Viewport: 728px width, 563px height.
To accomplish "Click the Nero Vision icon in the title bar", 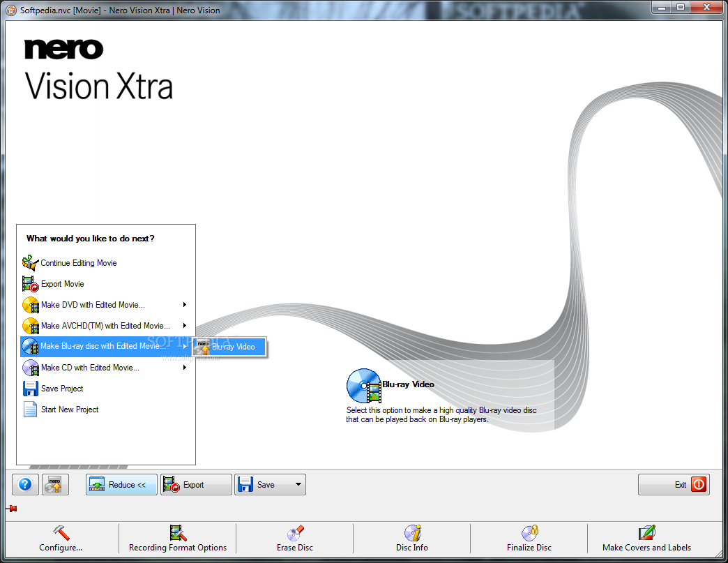I will tap(10, 10).
